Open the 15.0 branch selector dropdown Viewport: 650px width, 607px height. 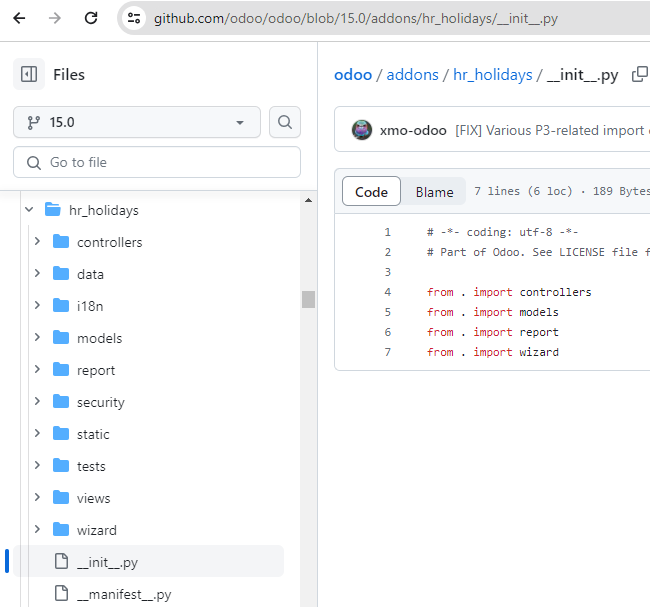pyautogui.click(x=137, y=122)
